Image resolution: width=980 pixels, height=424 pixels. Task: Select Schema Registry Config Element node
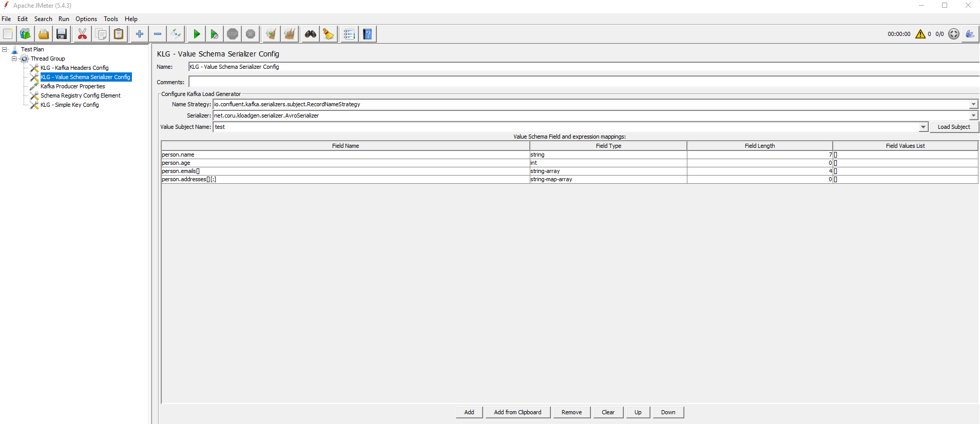coord(81,95)
